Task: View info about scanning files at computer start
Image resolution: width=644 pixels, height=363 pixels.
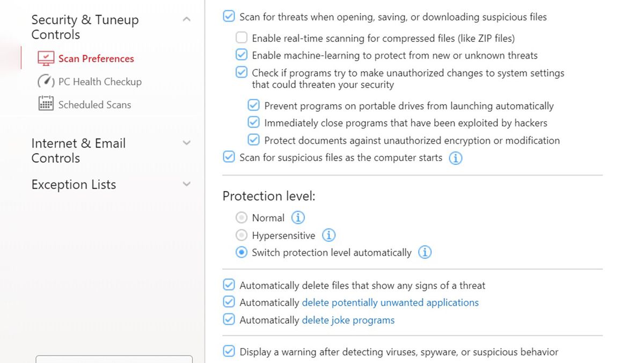Action: pyautogui.click(x=456, y=158)
